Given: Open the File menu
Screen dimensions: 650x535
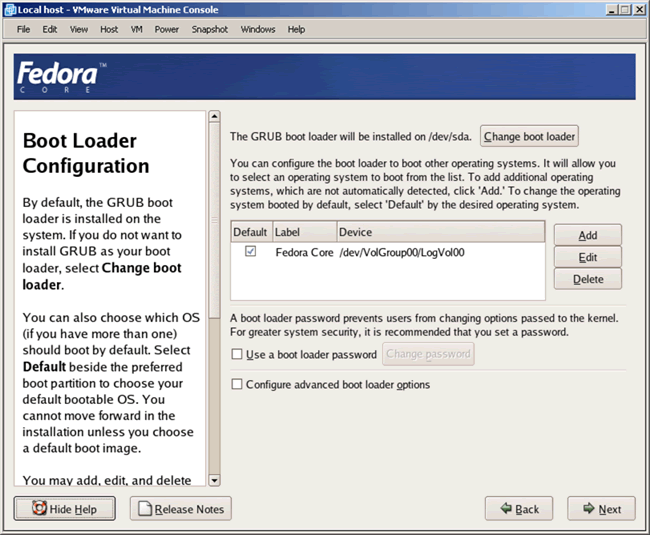Looking at the screenshot, I should tap(23, 29).
